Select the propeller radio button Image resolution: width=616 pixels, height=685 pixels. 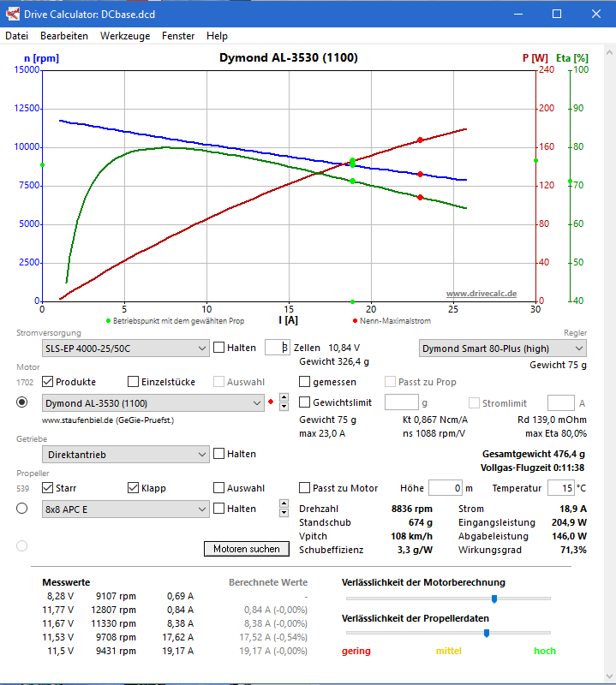click(22, 509)
